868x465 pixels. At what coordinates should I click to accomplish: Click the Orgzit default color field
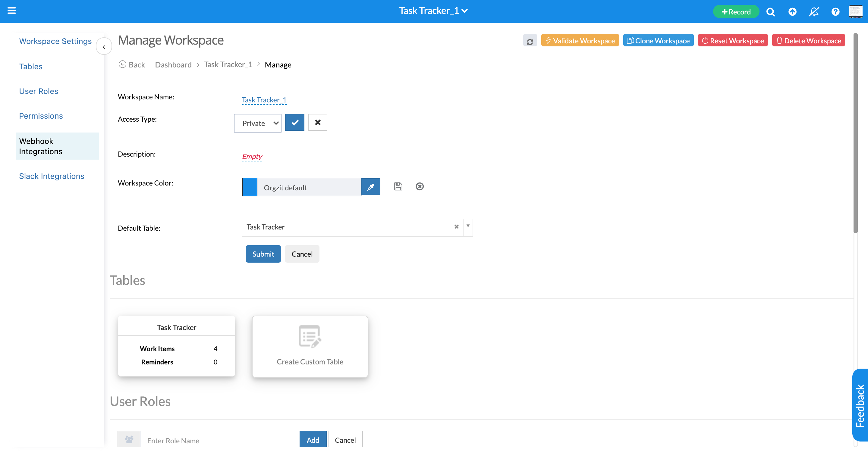[309, 187]
